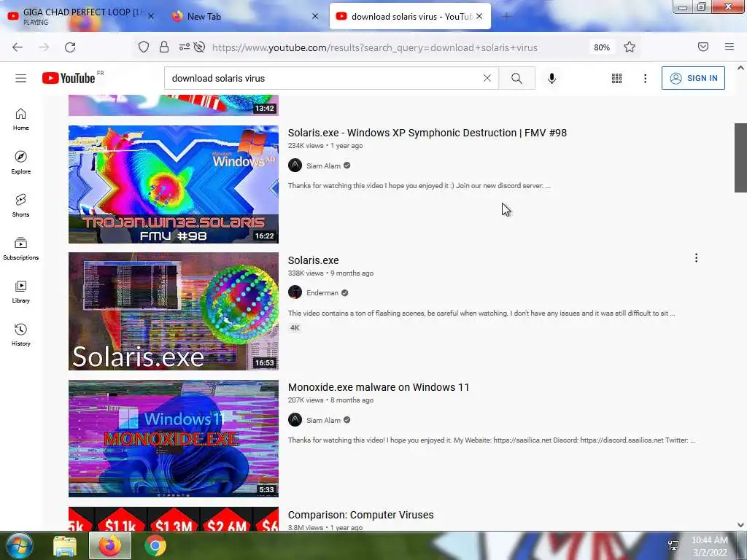Search with your voice microphone icon
747x560 pixels.
[551, 78]
